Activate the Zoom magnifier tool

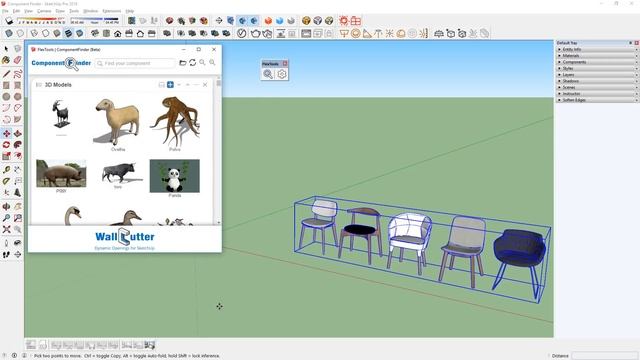6,218
